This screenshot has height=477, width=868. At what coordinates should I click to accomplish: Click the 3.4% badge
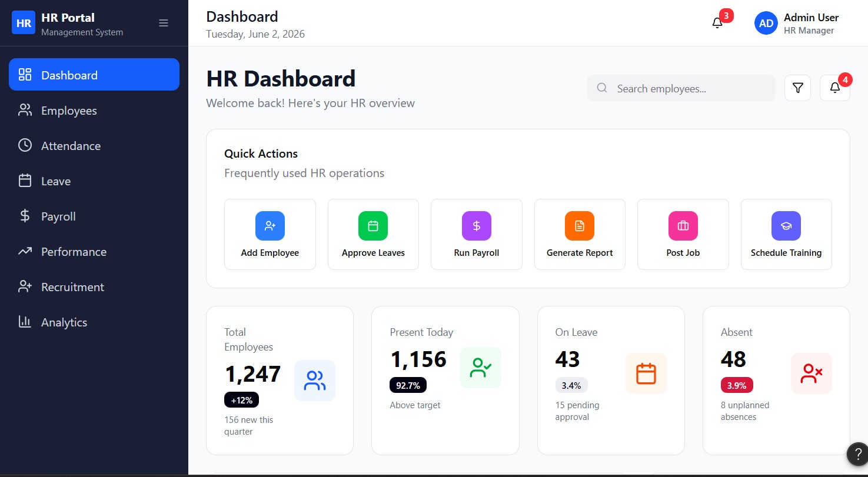pos(571,385)
